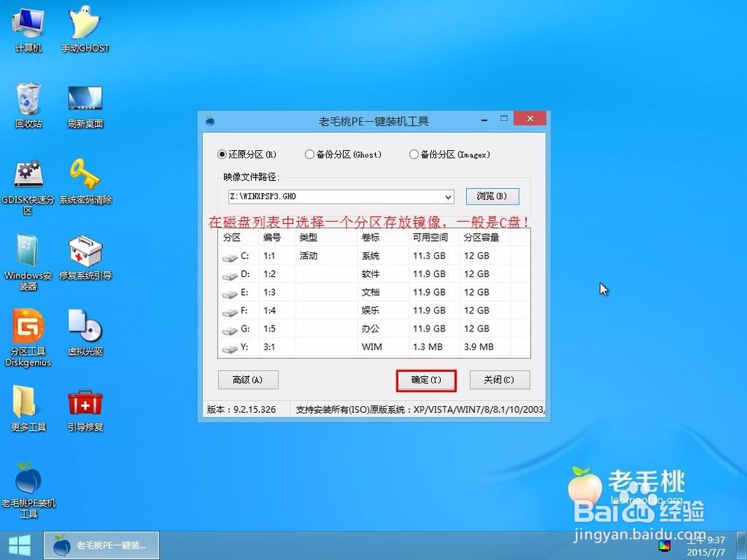Select the 备份分区(Ghost) radio button

pyautogui.click(x=310, y=155)
